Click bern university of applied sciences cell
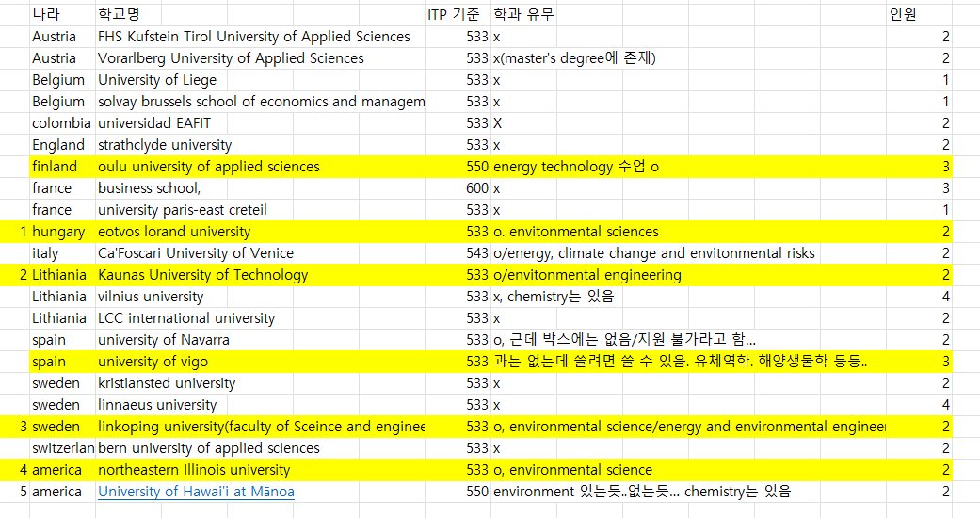The height and width of the screenshot is (518, 980). 209,448
